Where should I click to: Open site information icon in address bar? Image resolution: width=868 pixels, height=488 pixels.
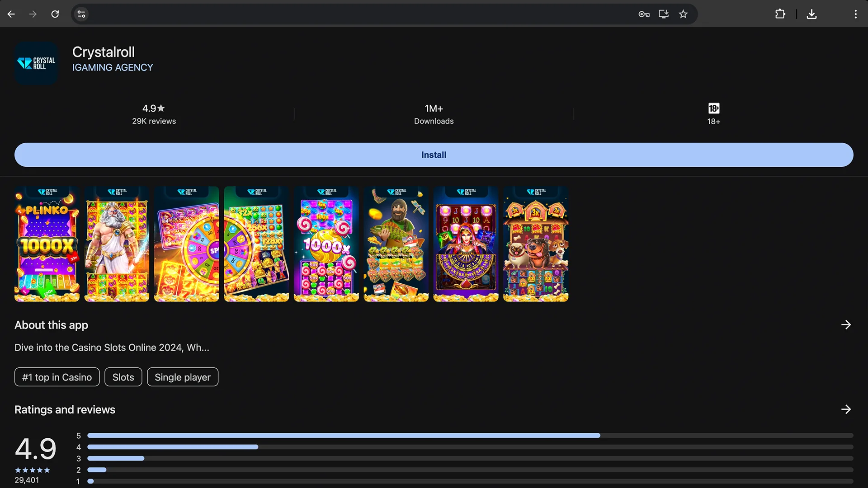pos(81,14)
